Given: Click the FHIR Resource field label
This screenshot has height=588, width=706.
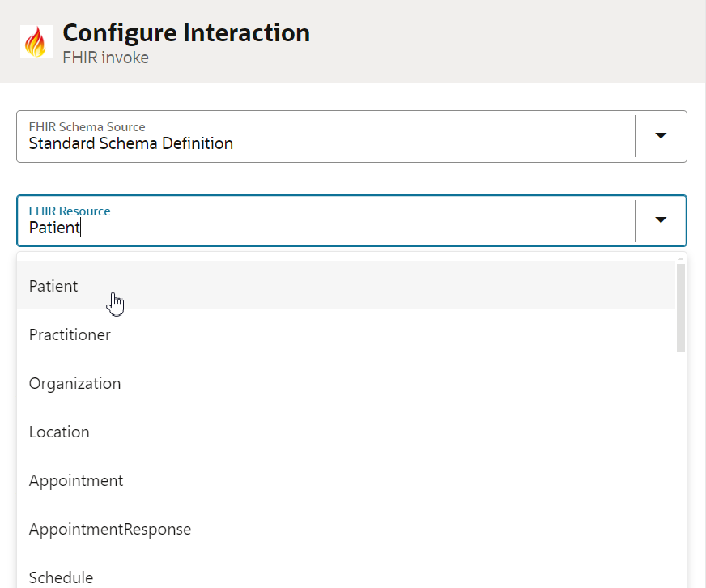Looking at the screenshot, I should pos(70,211).
